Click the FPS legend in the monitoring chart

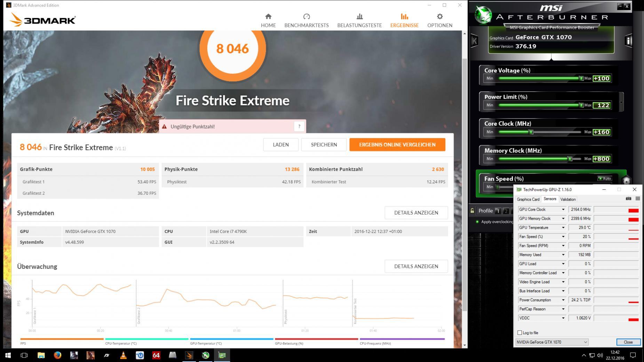tap(62, 341)
